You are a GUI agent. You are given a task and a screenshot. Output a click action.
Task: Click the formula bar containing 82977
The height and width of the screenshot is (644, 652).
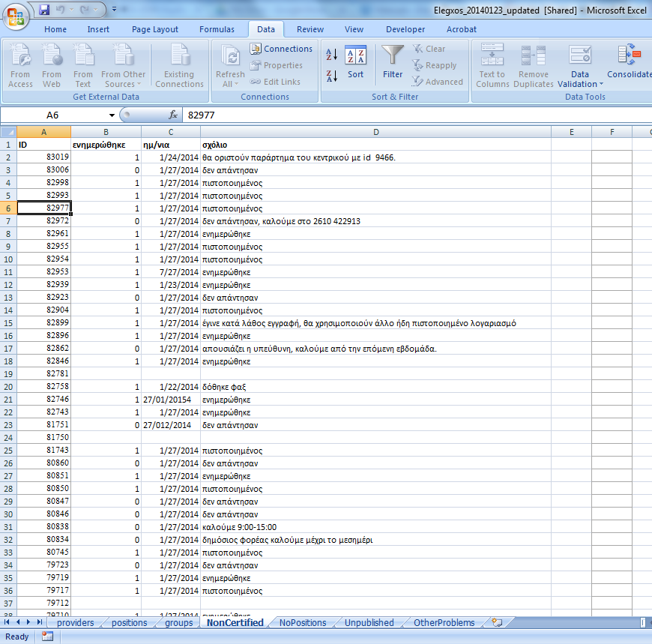pyautogui.click(x=417, y=115)
